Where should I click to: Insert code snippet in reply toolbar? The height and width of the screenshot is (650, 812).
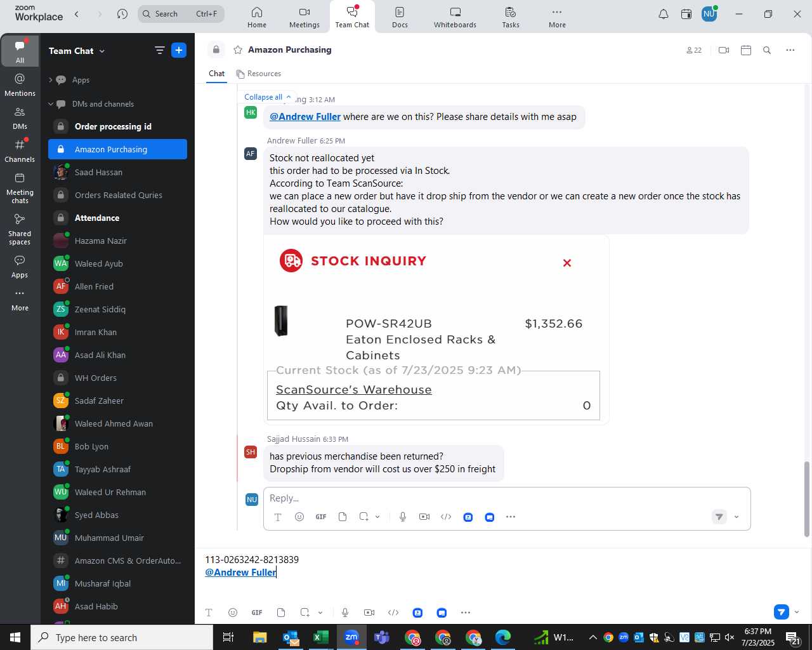coord(446,517)
